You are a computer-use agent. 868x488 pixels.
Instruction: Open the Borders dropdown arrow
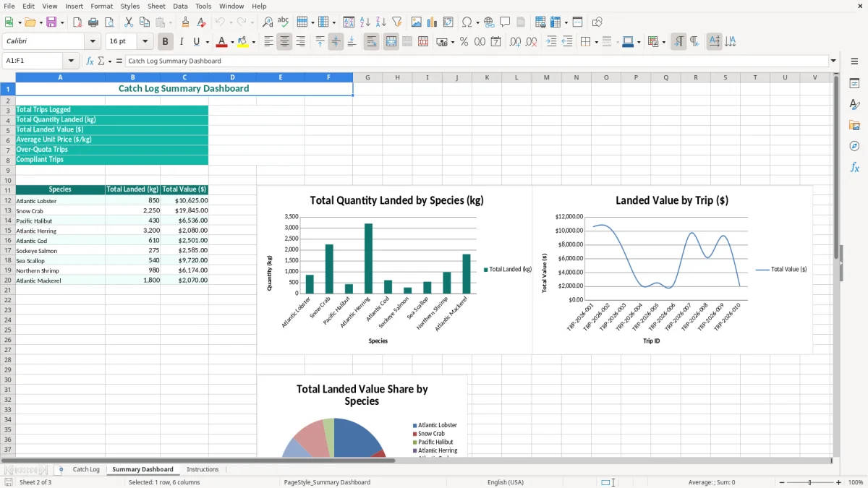(597, 42)
